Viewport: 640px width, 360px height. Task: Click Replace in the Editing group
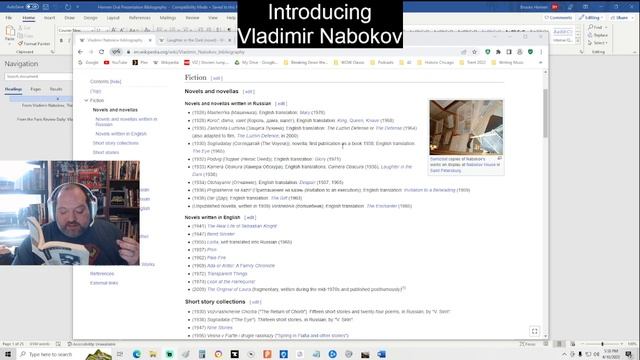pyautogui.click(x=598, y=35)
